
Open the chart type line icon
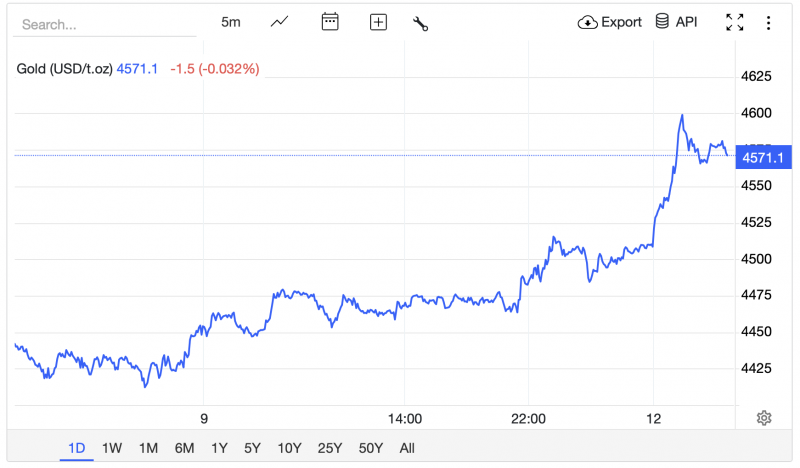tap(280, 22)
